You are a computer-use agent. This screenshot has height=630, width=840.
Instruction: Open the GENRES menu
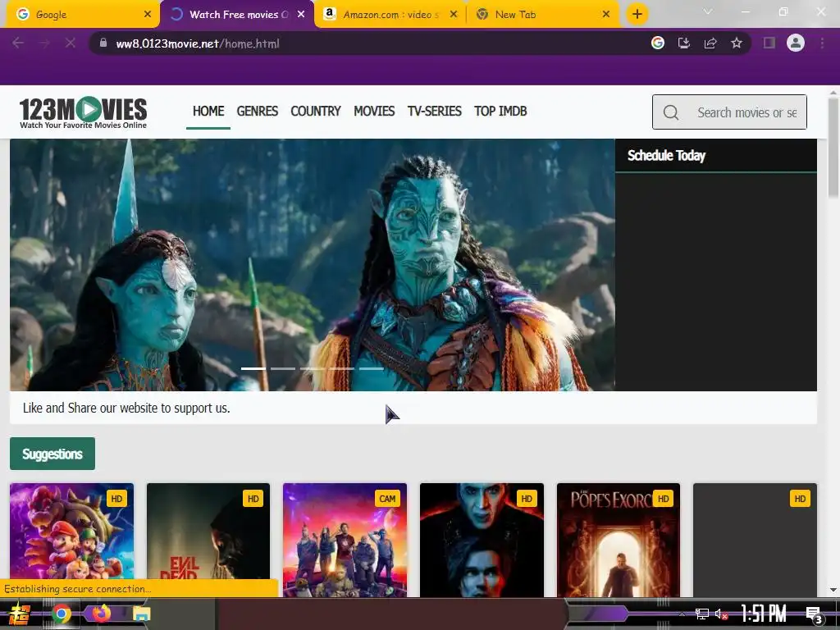pos(257,112)
